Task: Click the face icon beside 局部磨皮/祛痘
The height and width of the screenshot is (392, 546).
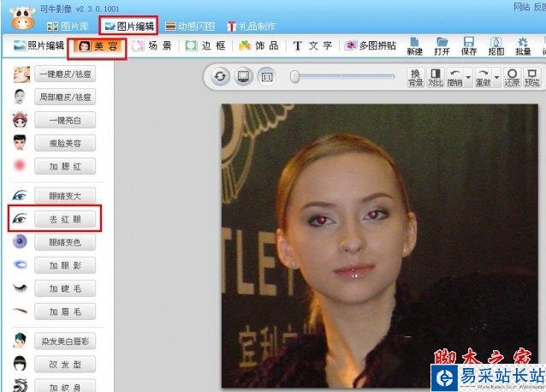Action: pyautogui.click(x=20, y=97)
